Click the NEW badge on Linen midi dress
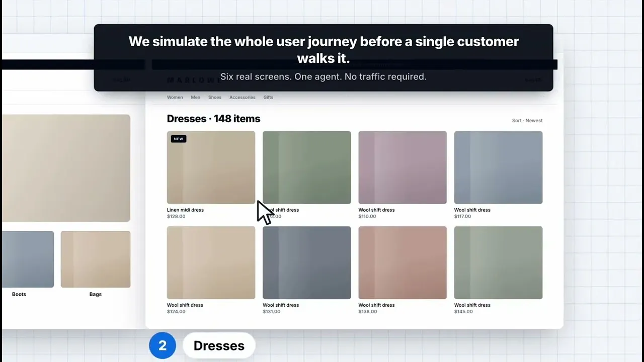644x362 pixels. tap(179, 139)
